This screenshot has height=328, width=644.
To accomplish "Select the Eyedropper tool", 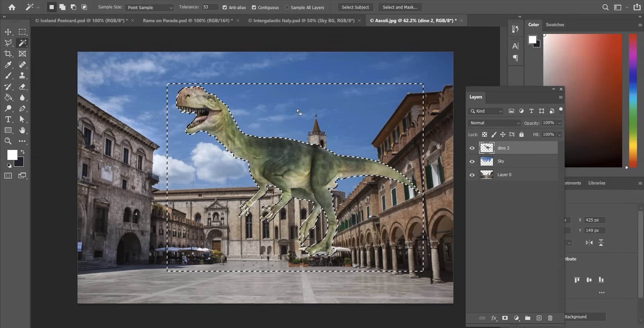I will 8,65.
